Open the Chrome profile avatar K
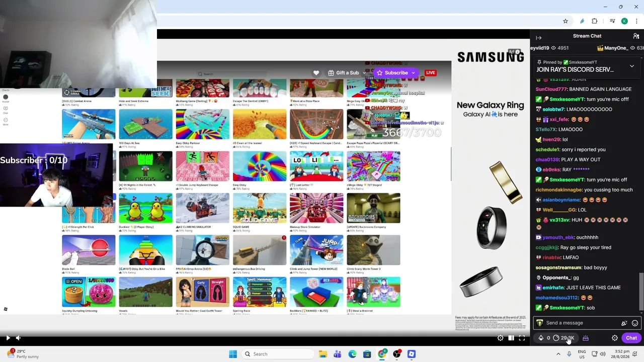Viewport: 644px width, 362px height. [x=624, y=21]
